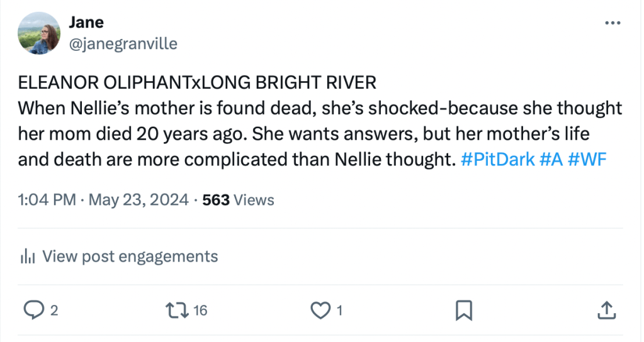
Task: Open the share post icon
Action: coord(605,309)
